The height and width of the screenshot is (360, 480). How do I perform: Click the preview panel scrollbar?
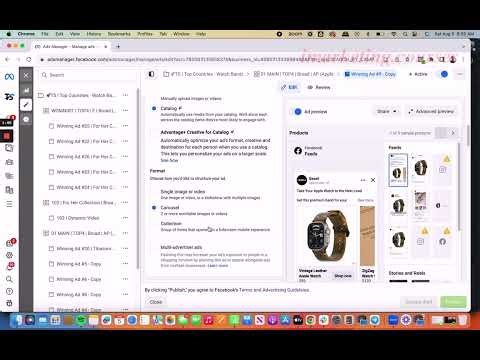point(468,135)
